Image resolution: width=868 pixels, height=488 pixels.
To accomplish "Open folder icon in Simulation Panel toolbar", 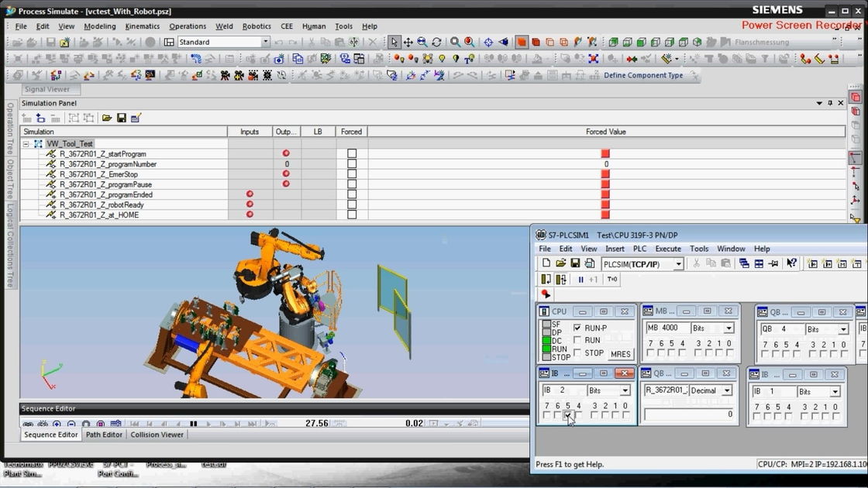I will [107, 118].
